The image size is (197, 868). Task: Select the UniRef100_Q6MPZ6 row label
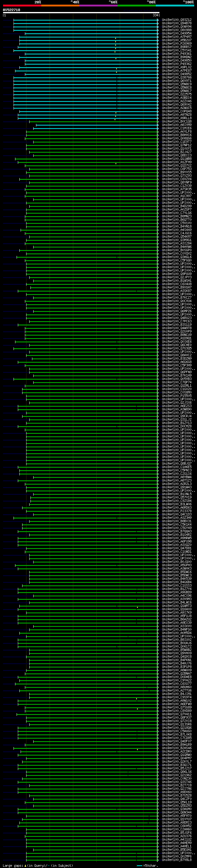[x=177, y=311]
